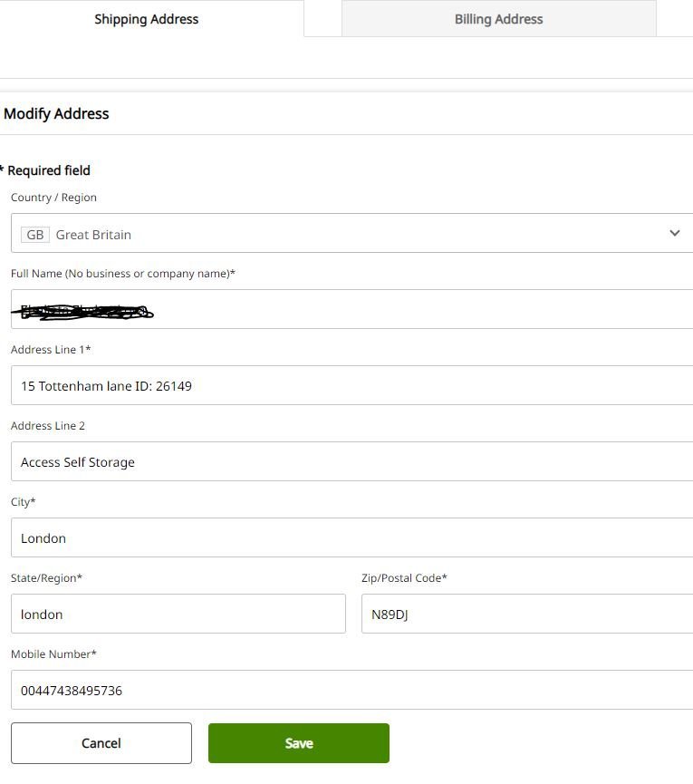Click the Mobile Number label text
Image resolution: width=693 pixels, height=784 pixels.
coord(53,654)
